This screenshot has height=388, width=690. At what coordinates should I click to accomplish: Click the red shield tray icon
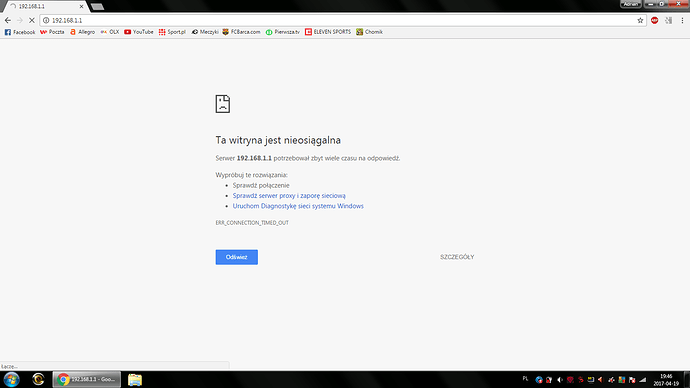(570, 380)
